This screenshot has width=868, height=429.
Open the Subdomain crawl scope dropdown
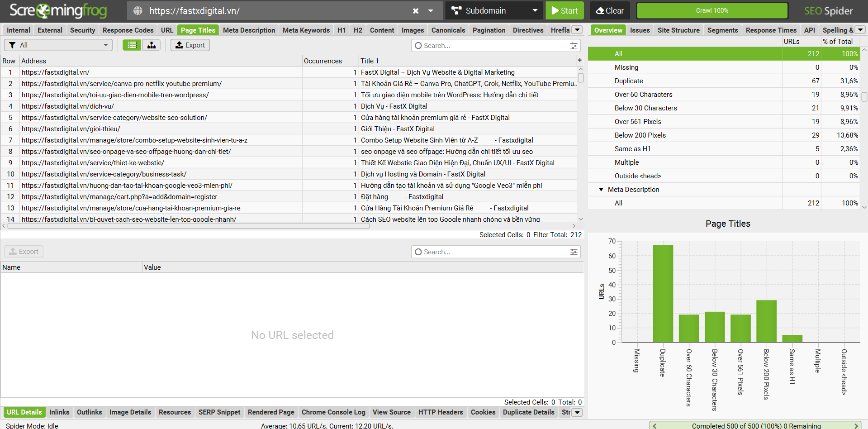coord(494,10)
